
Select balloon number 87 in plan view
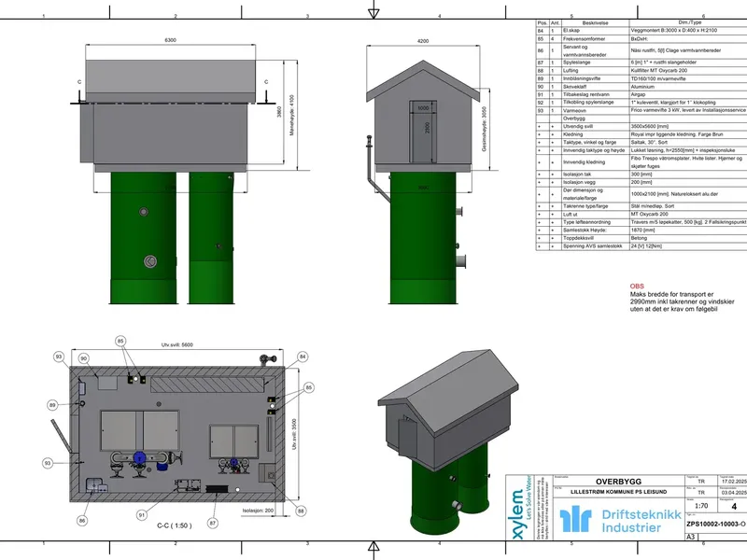click(x=213, y=523)
